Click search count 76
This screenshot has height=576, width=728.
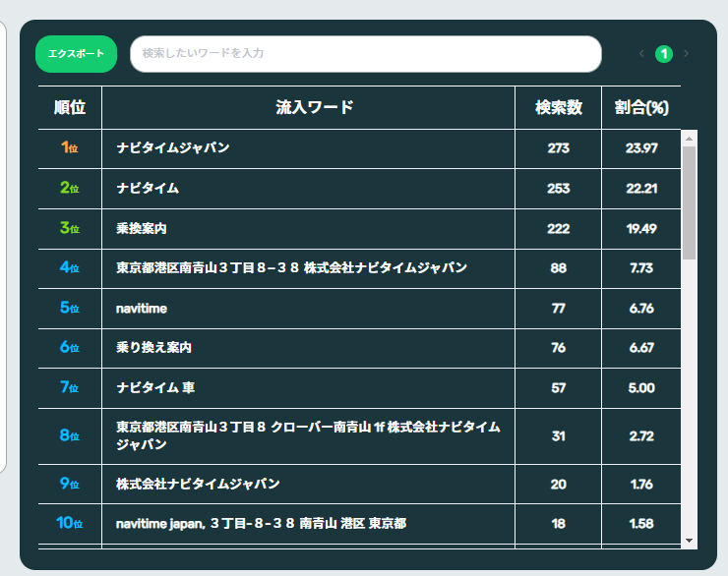[x=559, y=348]
